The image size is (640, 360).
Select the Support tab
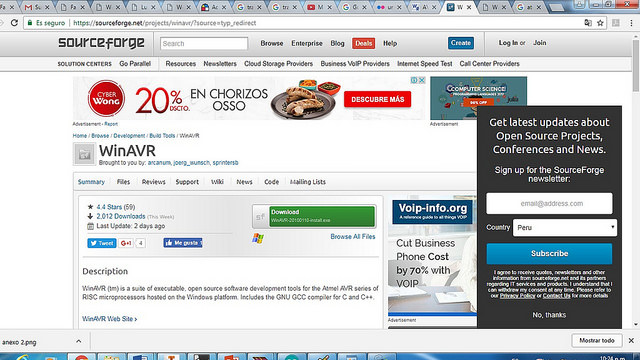click(x=187, y=182)
